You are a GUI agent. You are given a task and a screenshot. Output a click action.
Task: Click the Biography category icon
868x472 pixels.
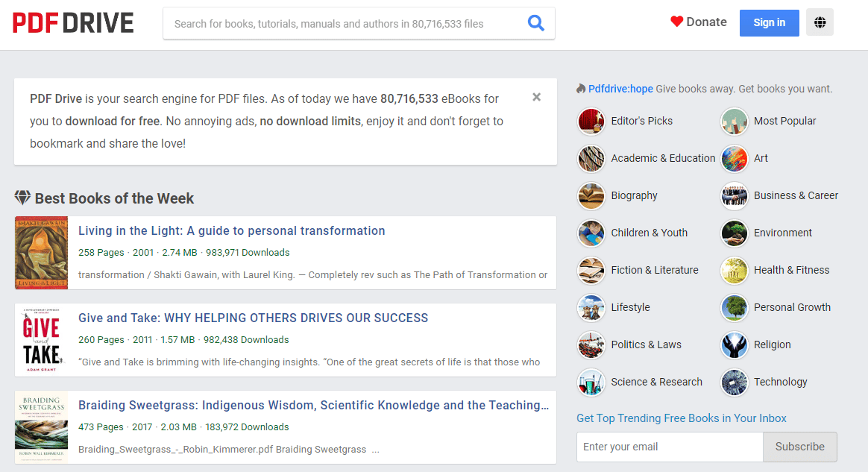pos(591,195)
